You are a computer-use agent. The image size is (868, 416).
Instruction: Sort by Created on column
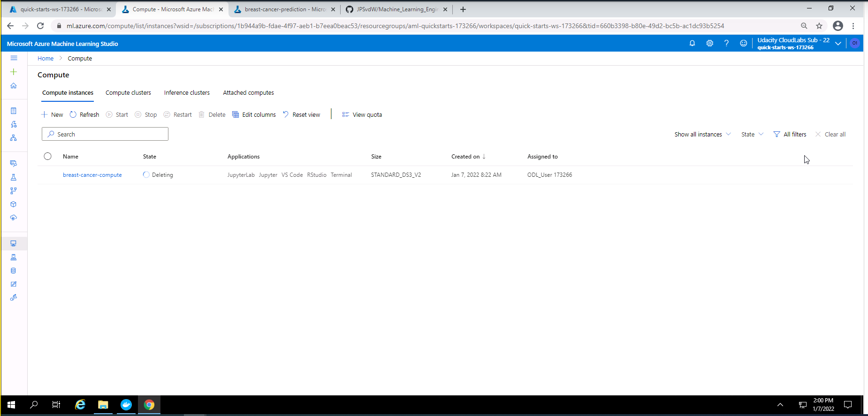coord(468,157)
